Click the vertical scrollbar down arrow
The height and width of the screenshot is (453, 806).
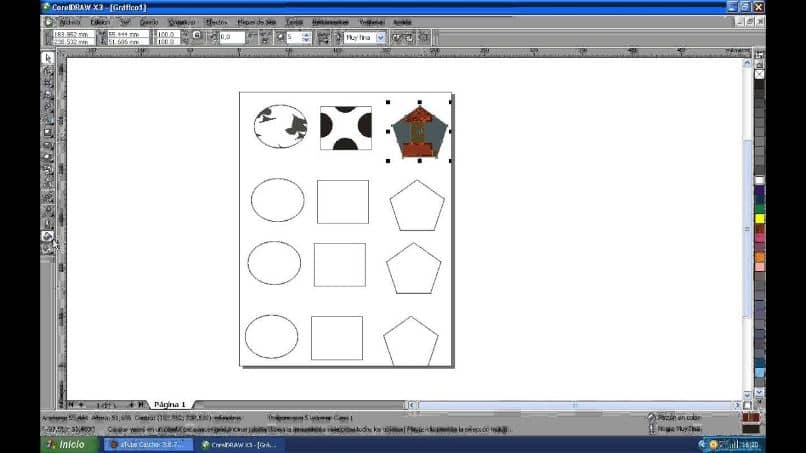coord(747,395)
